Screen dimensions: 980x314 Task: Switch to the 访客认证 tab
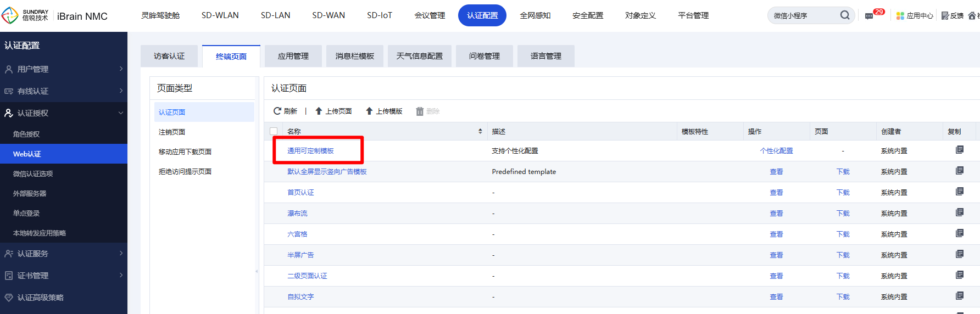169,56
